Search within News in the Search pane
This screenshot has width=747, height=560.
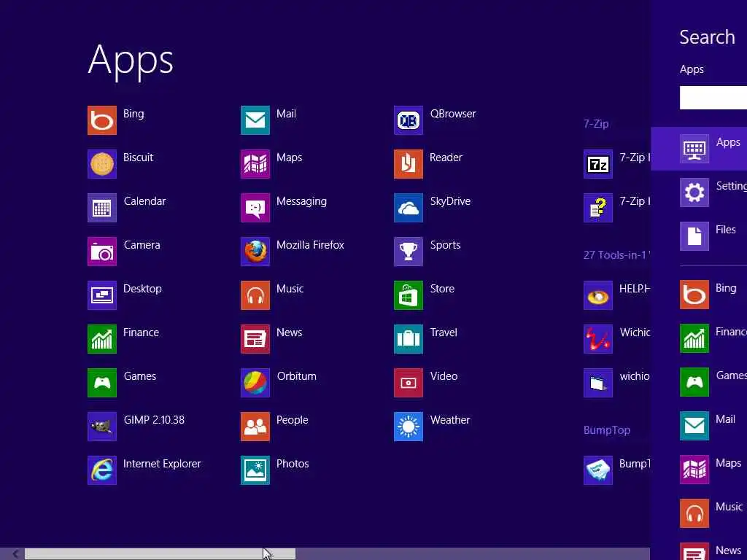click(699, 550)
